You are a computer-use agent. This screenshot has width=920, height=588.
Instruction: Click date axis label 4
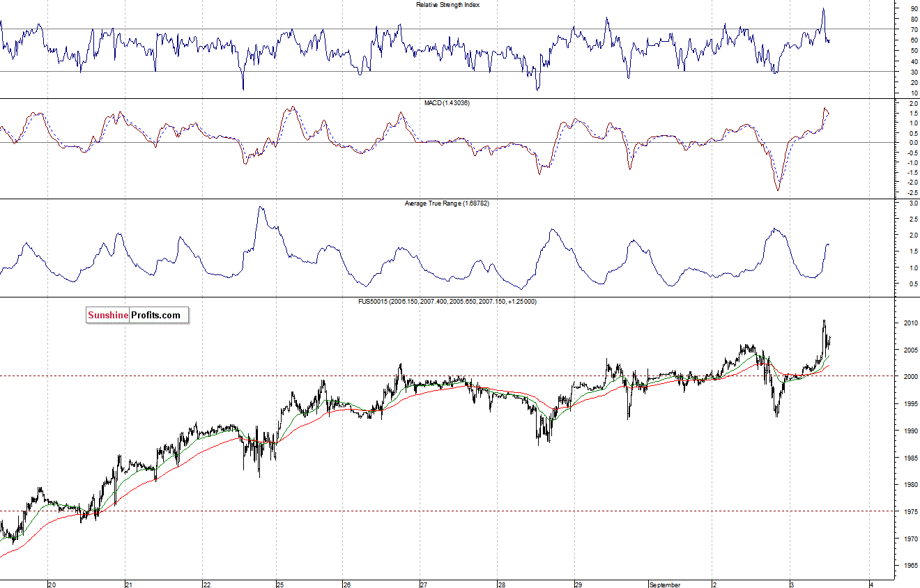(871, 585)
